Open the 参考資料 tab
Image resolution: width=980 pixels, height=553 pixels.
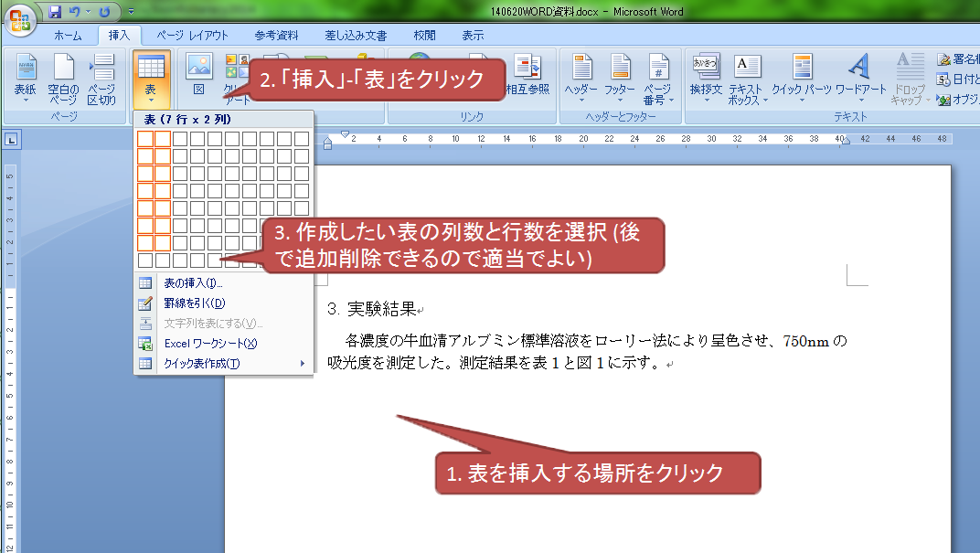pos(276,36)
